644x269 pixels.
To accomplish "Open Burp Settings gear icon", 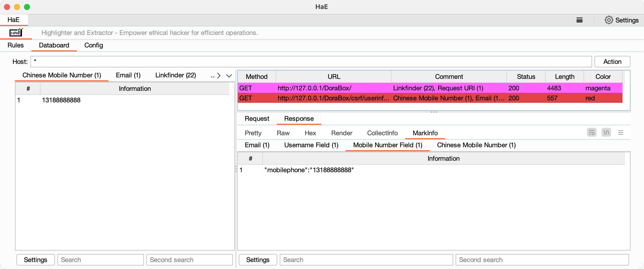I will pos(609,20).
